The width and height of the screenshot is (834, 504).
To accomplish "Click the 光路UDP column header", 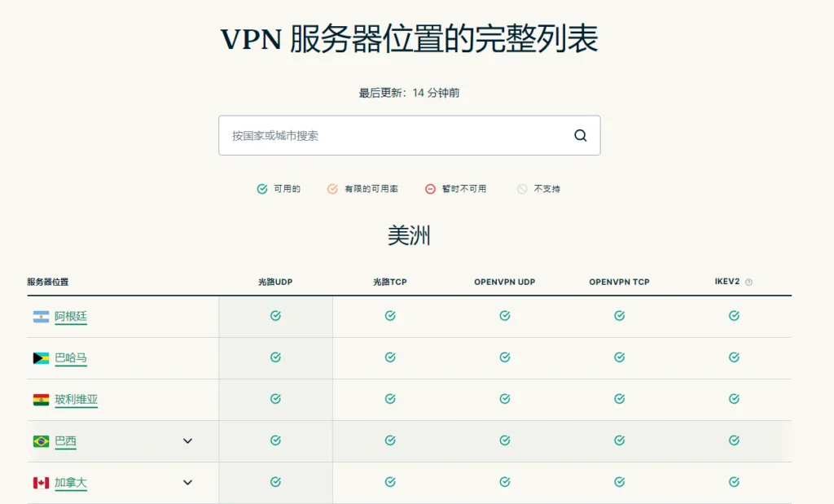I will (275, 282).
